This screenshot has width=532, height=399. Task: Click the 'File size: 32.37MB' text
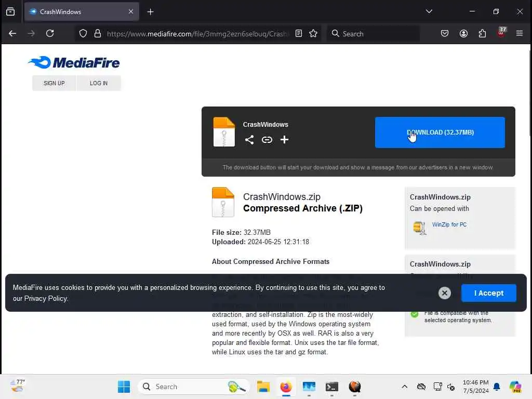(x=241, y=232)
